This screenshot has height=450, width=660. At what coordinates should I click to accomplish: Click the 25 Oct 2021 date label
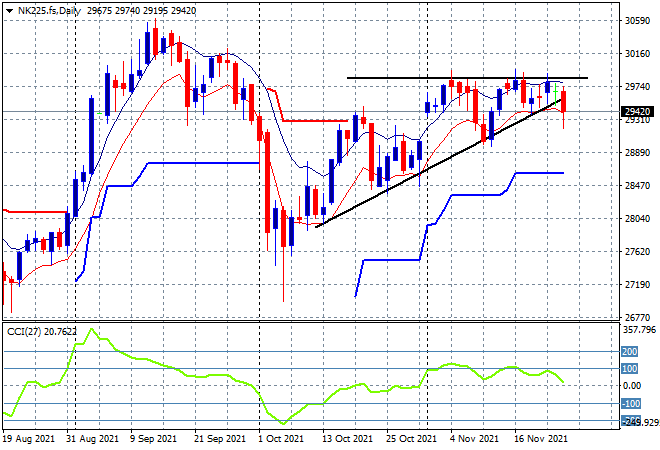click(x=411, y=439)
